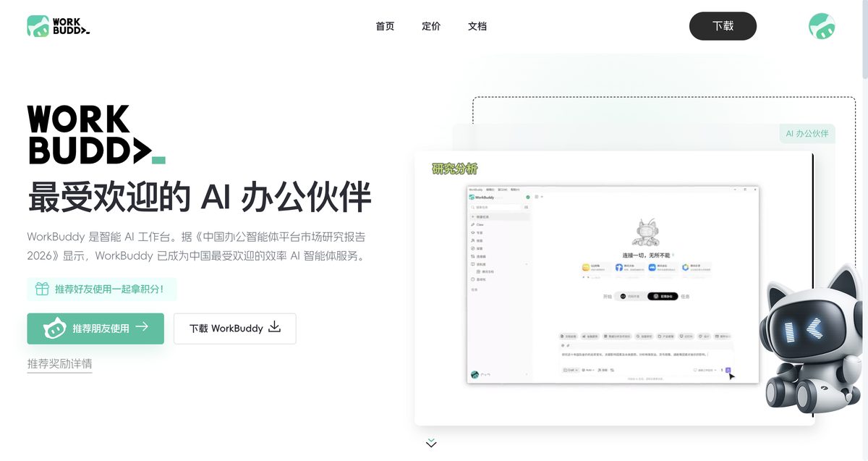The image size is (868, 461).
Task: Click the WorkBuddy logo in the header
Action: (58, 26)
